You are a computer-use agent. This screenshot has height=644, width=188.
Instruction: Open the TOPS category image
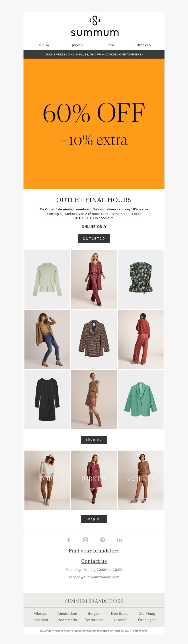47,480
